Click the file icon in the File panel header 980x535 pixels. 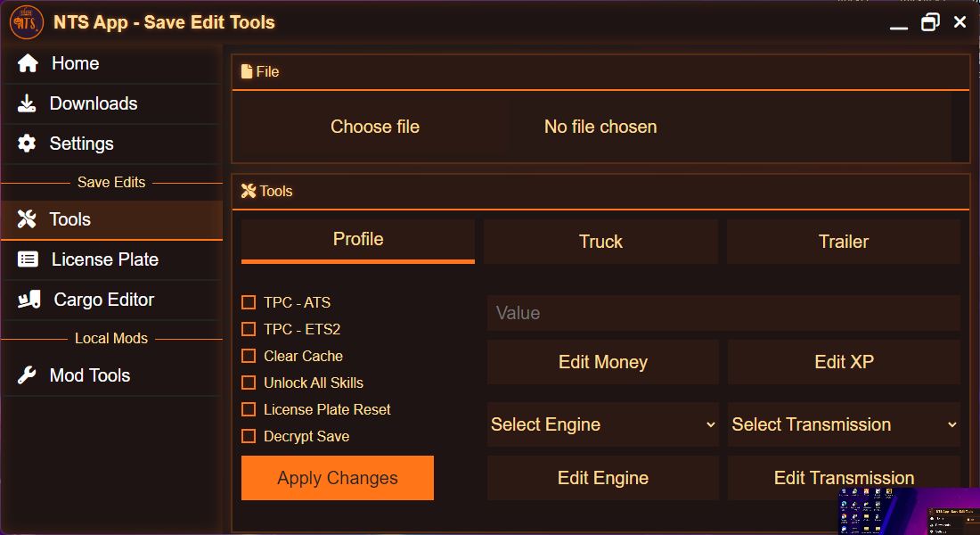pyautogui.click(x=246, y=70)
